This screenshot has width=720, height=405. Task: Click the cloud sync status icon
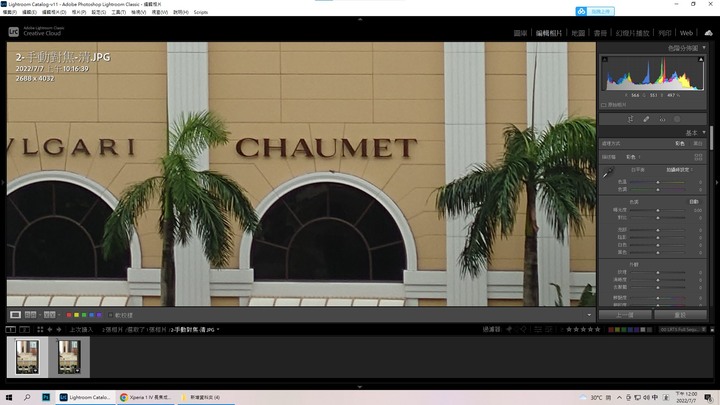709,33
